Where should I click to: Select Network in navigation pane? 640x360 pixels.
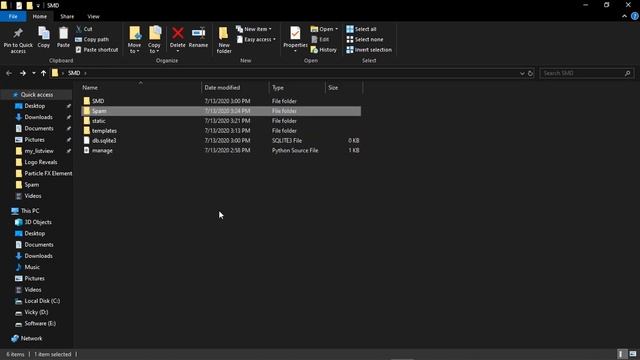[x=31, y=338]
